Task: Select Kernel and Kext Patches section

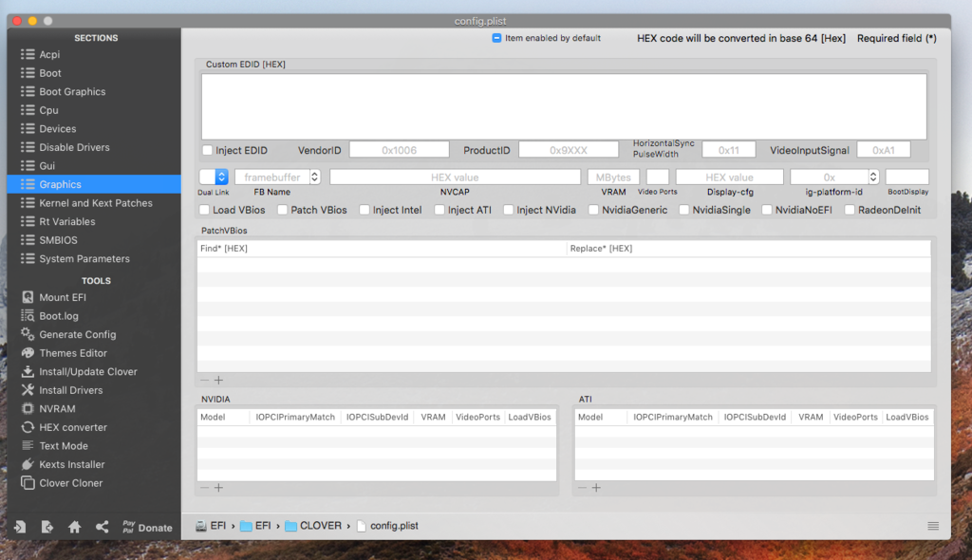Action: click(x=95, y=203)
